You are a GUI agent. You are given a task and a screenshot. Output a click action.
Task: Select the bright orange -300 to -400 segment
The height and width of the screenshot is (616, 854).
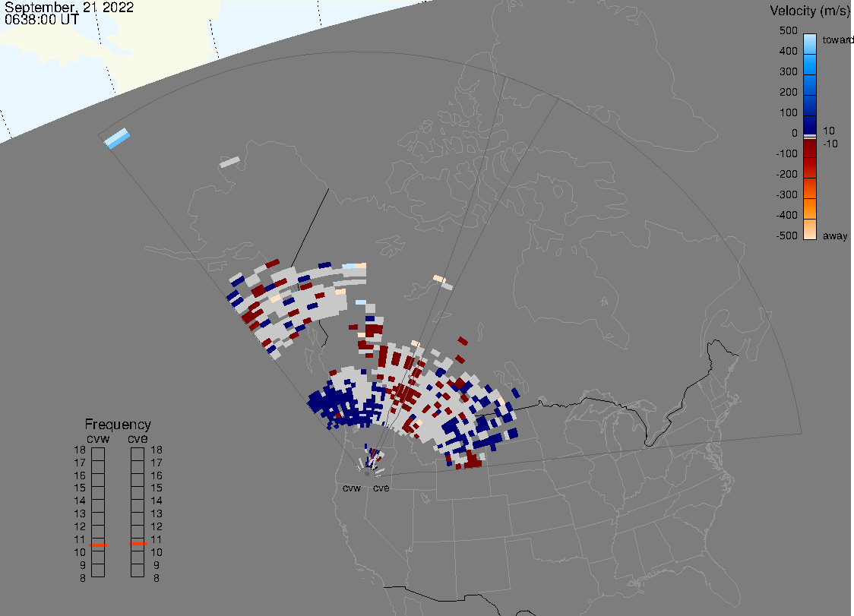tap(810, 209)
